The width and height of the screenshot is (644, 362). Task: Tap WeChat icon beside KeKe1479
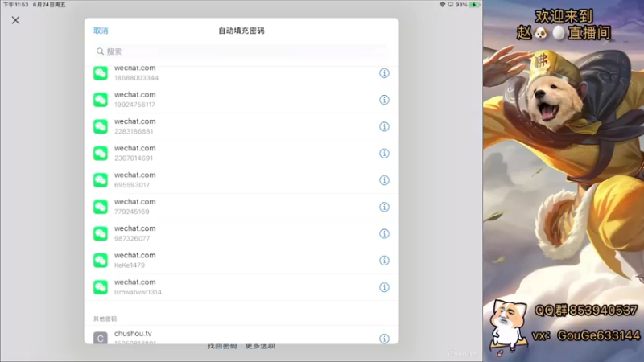point(100,260)
